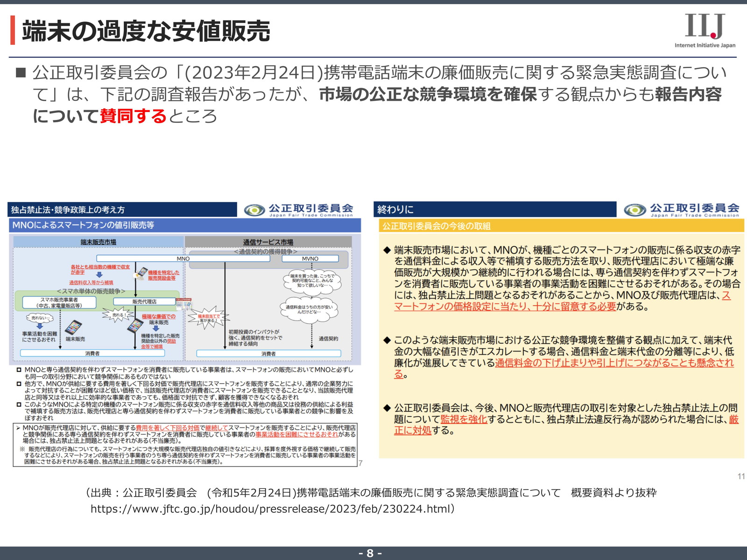This screenshot has height=560, width=747.
Task: Click the ＜スマホ単体の販売競争＞ label
Action: 91,291
